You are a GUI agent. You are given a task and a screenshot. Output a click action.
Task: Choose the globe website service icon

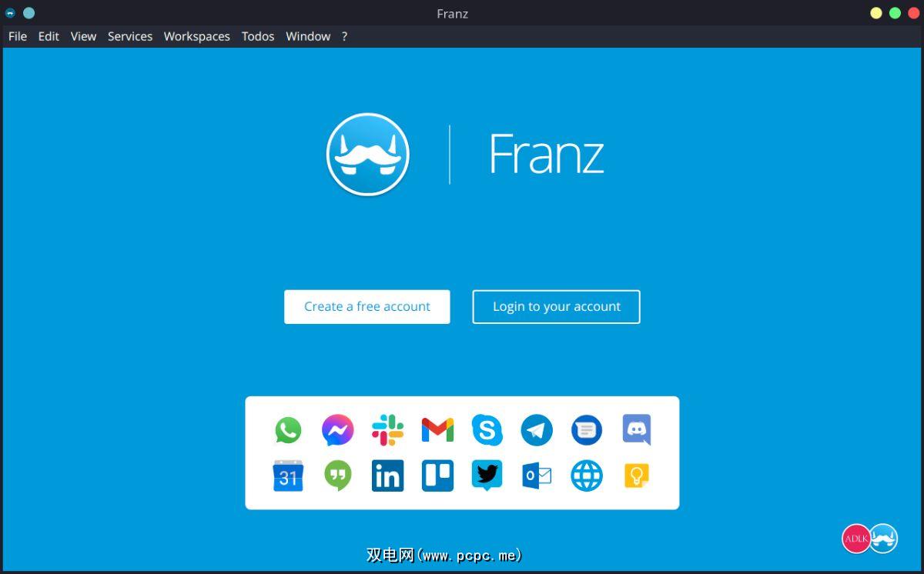pos(587,476)
